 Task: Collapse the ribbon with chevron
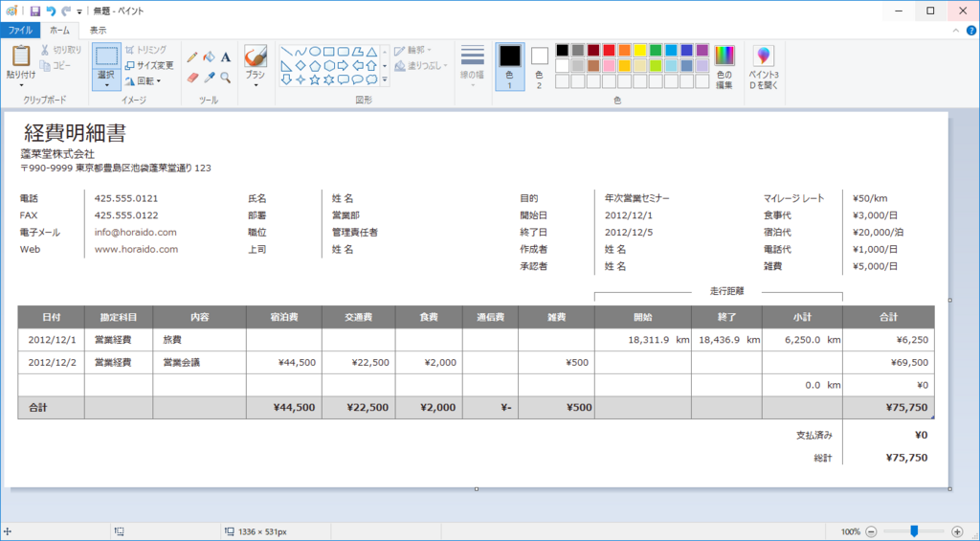click(x=956, y=30)
